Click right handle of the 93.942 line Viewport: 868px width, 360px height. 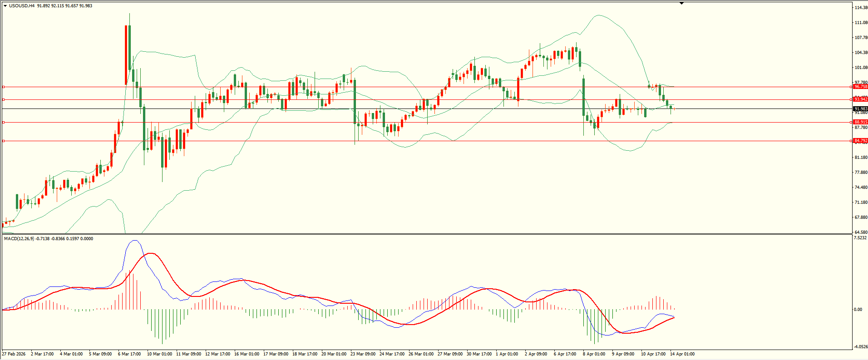(851, 99)
